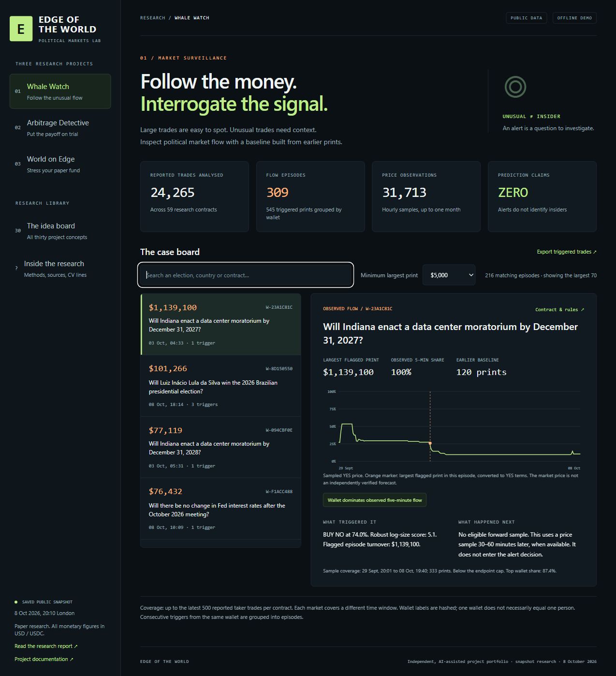Focus the election search input field
Viewport: 616px width, 676px height.
246,275
